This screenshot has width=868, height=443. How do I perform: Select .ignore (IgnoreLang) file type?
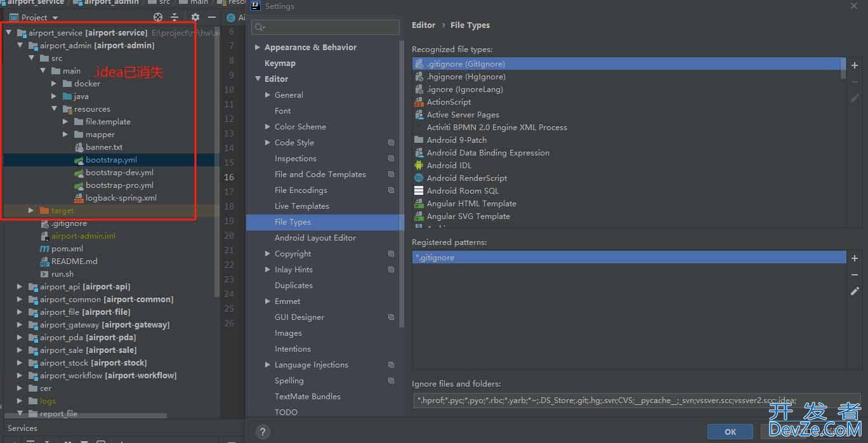click(x=464, y=89)
